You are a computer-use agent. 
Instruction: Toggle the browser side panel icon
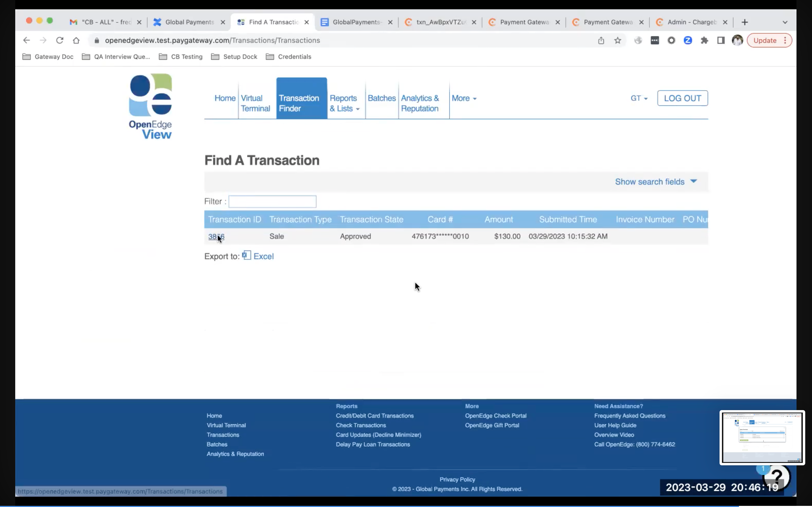click(721, 40)
